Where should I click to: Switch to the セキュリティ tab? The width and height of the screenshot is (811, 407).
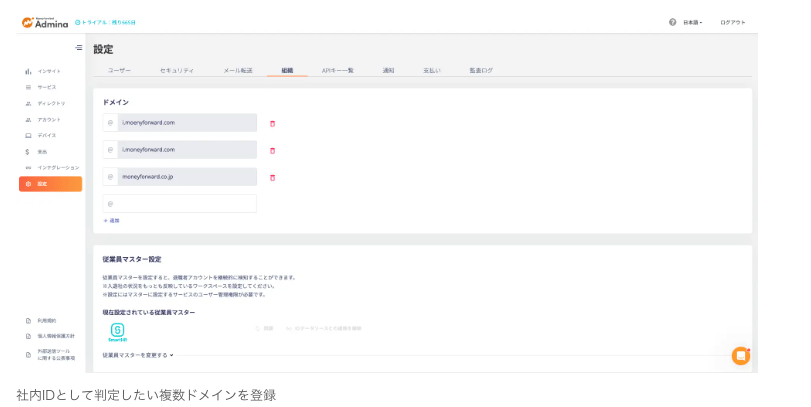click(x=177, y=70)
